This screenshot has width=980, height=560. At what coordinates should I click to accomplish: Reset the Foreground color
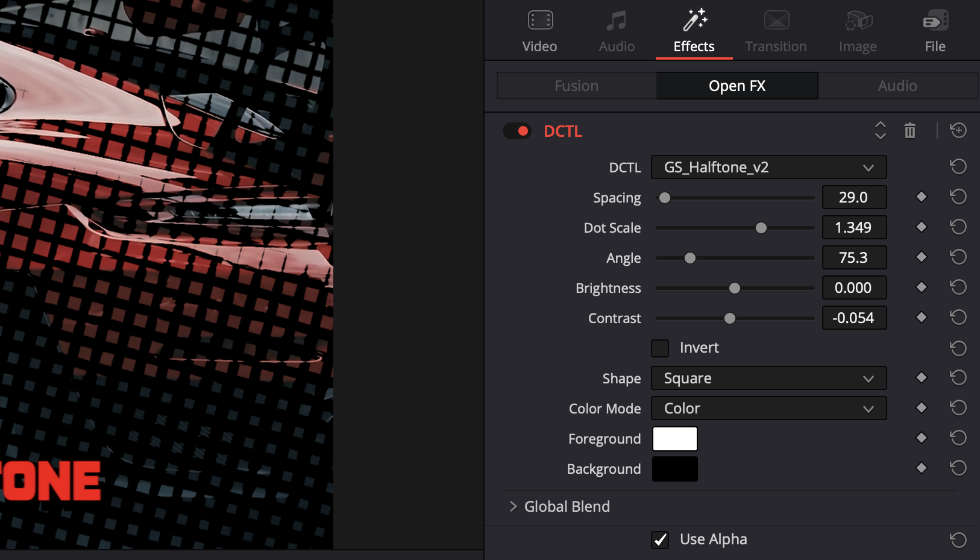point(958,438)
